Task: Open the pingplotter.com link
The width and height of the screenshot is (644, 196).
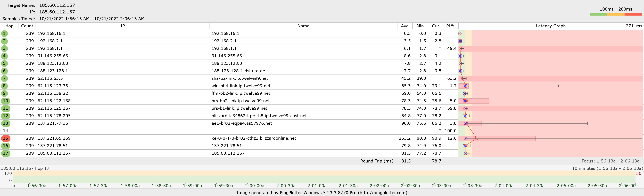Action: coord(383,193)
